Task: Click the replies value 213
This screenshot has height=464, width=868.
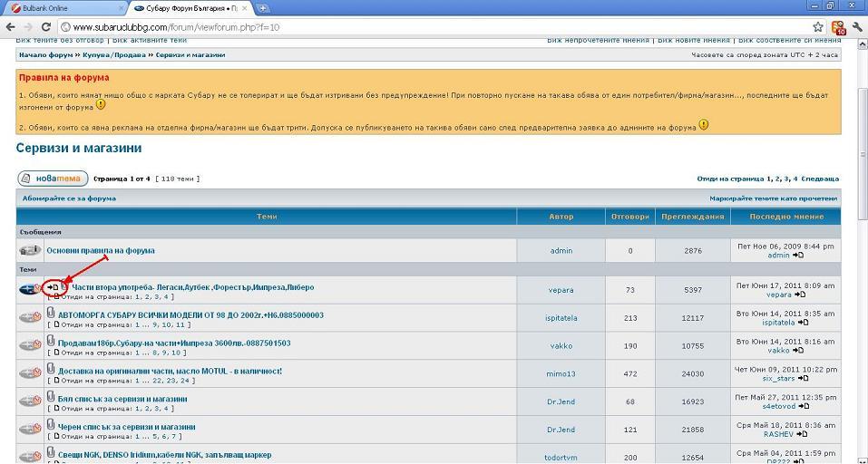Action: coord(630,318)
